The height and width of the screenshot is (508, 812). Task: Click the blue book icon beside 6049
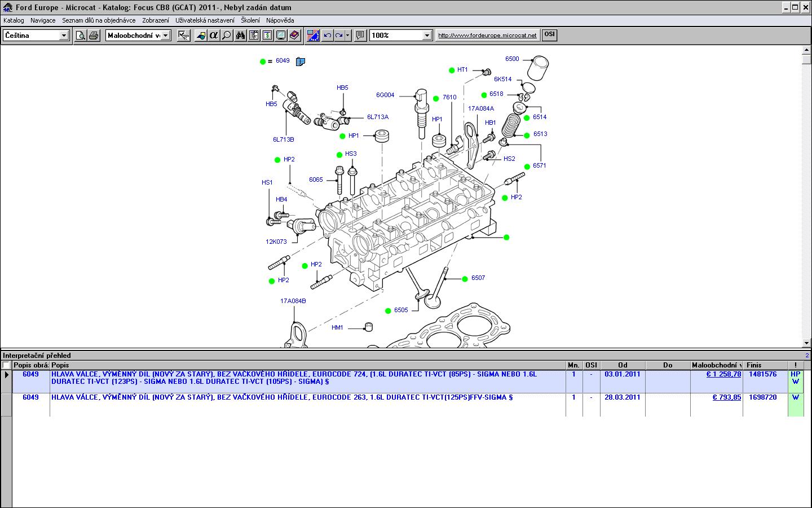pos(300,62)
